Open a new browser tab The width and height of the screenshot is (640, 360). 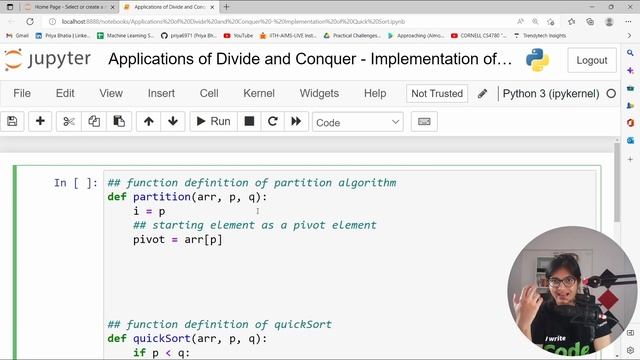(x=227, y=7)
